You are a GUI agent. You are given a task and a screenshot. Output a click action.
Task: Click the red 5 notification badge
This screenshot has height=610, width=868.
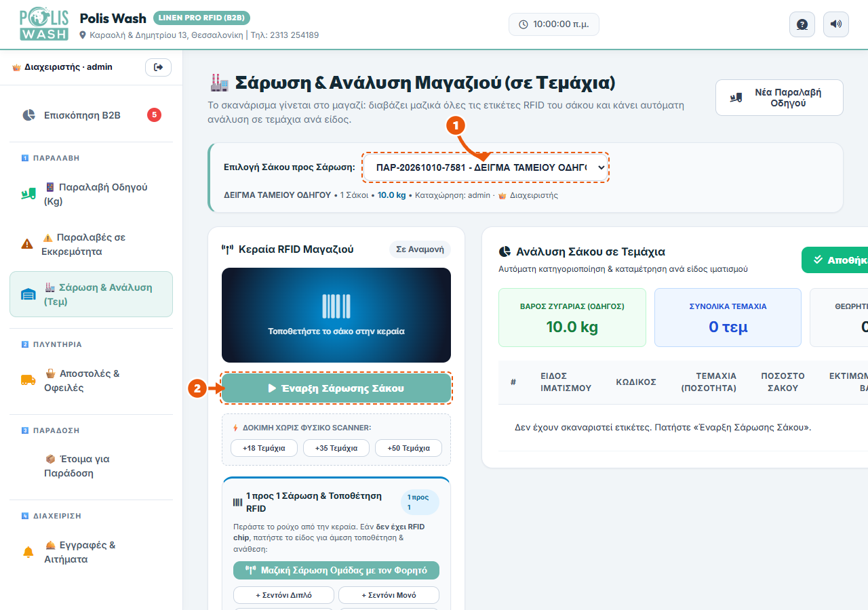point(154,115)
